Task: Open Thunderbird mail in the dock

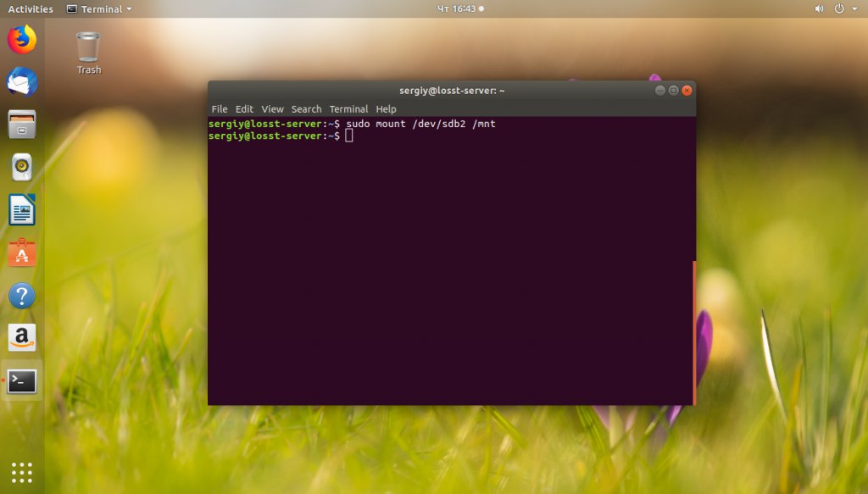Action: click(x=21, y=82)
